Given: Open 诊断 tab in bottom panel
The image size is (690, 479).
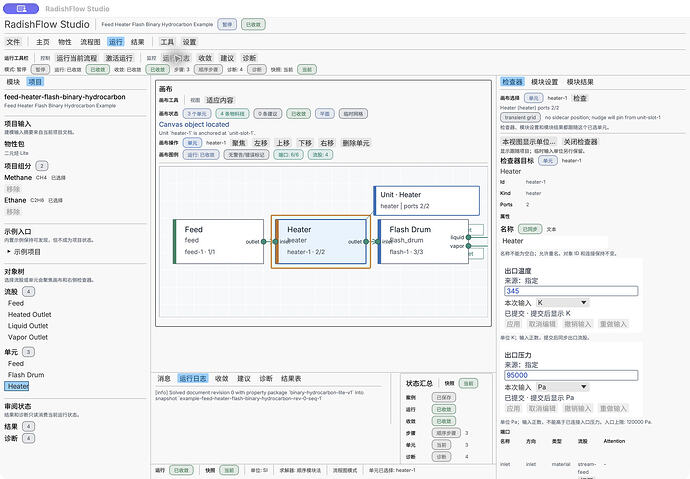Looking at the screenshot, I should 266,378.
